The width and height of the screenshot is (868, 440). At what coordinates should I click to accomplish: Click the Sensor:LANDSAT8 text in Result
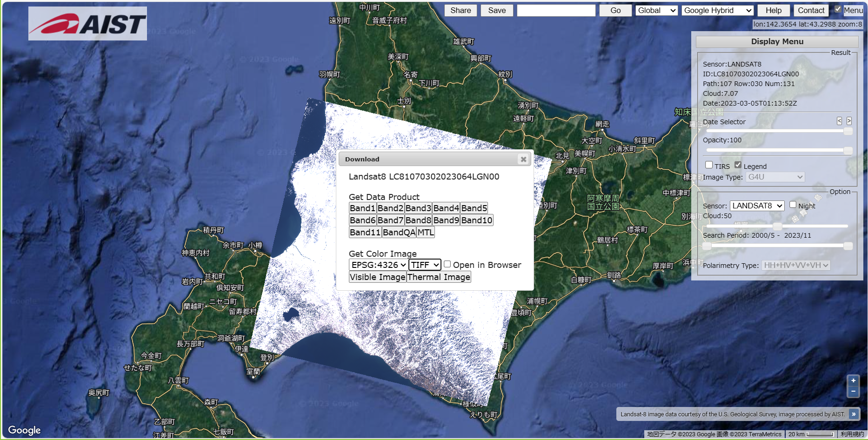click(x=732, y=64)
